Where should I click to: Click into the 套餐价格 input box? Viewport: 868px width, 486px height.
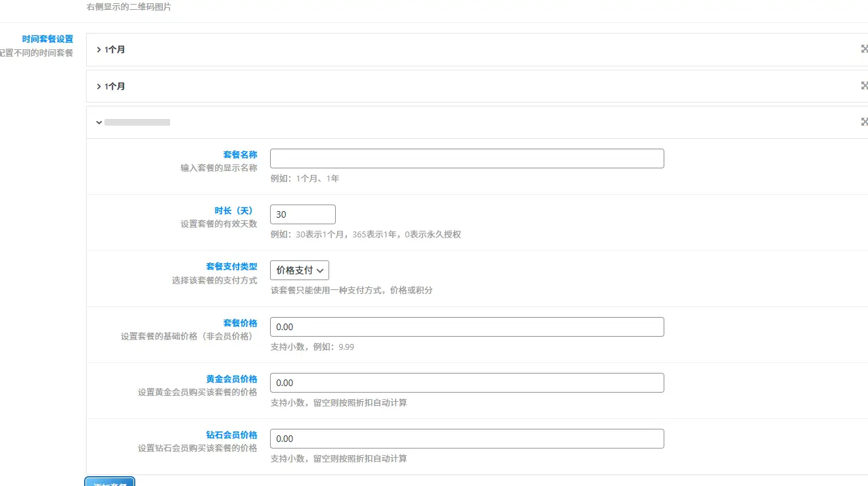tap(467, 327)
